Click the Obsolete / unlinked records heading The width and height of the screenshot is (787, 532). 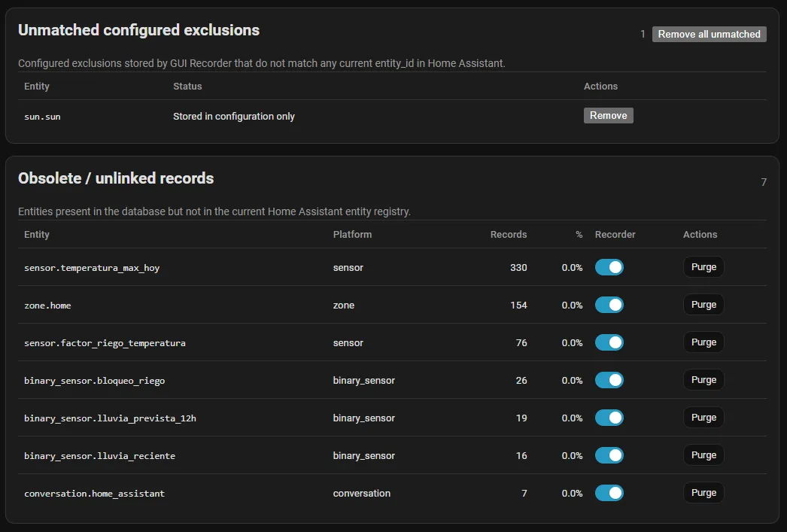pyautogui.click(x=116, y=178)
